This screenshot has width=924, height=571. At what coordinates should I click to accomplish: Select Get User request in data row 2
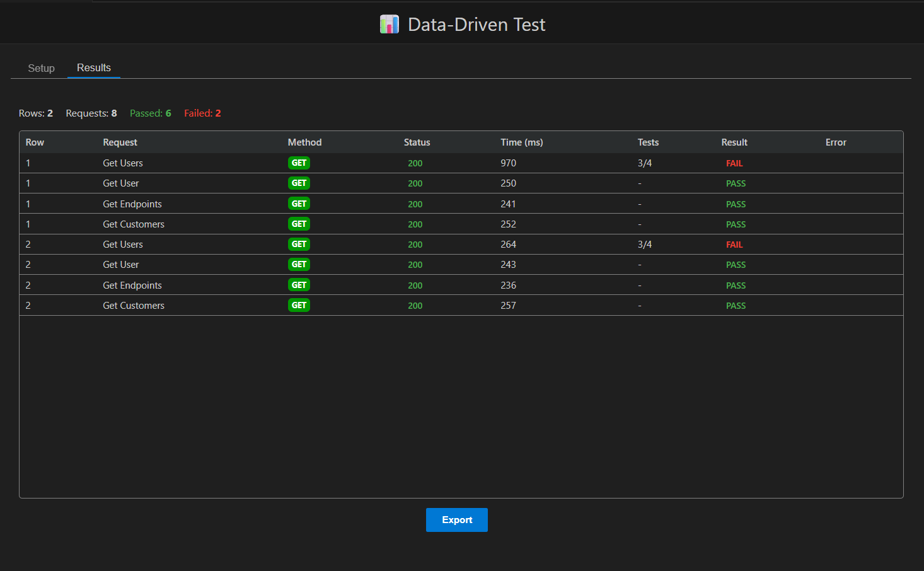[x=121, y=265]
